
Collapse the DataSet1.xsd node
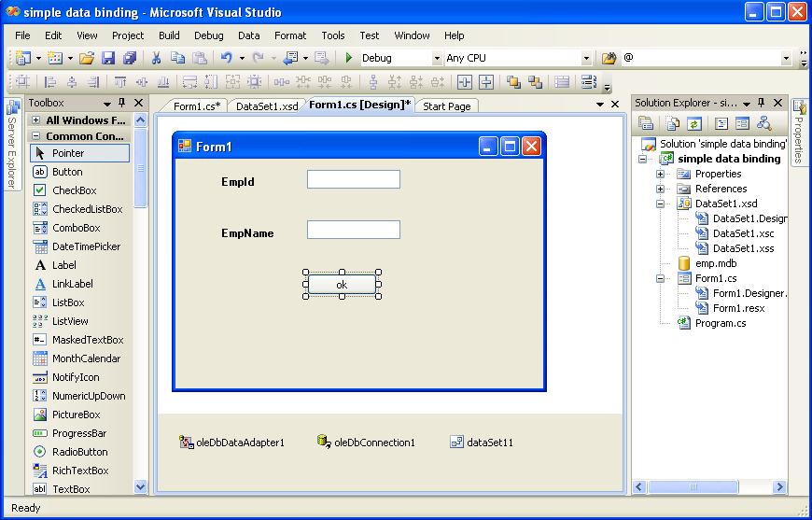tap(660, 204)
